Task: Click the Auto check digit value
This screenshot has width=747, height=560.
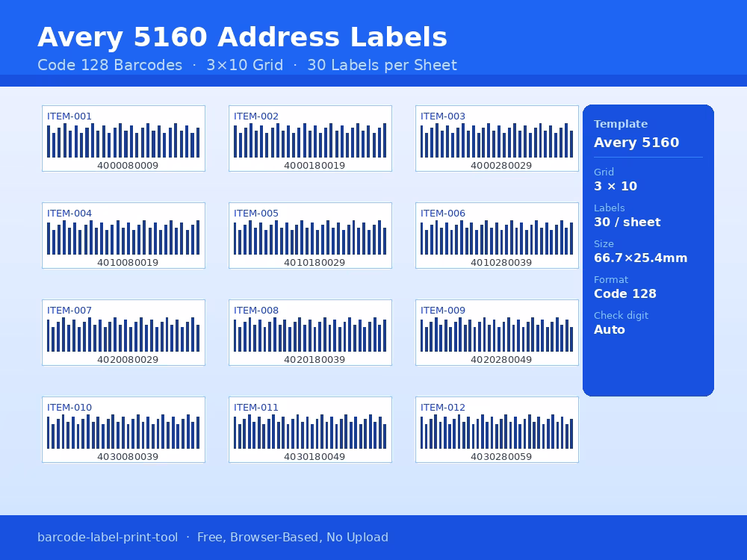Action: 610,329
